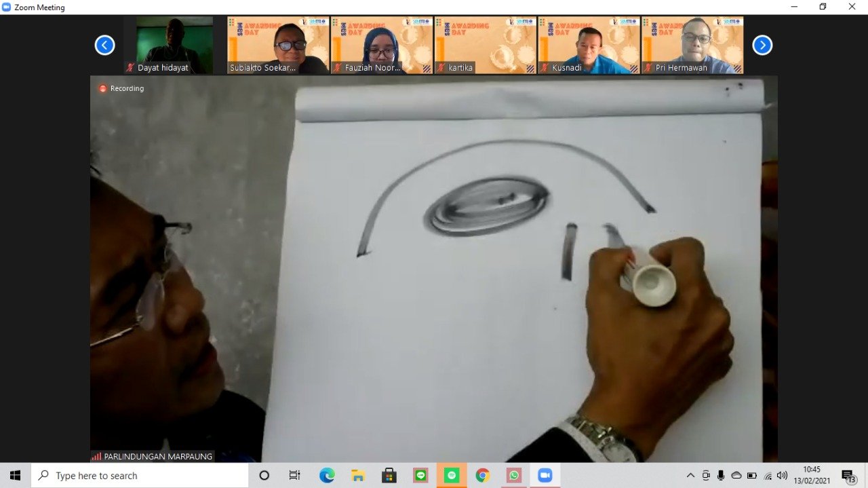This screenshot has height=488, width=868.
Task: Click the muted mic icon for kartika
Action: click(441, 68)
